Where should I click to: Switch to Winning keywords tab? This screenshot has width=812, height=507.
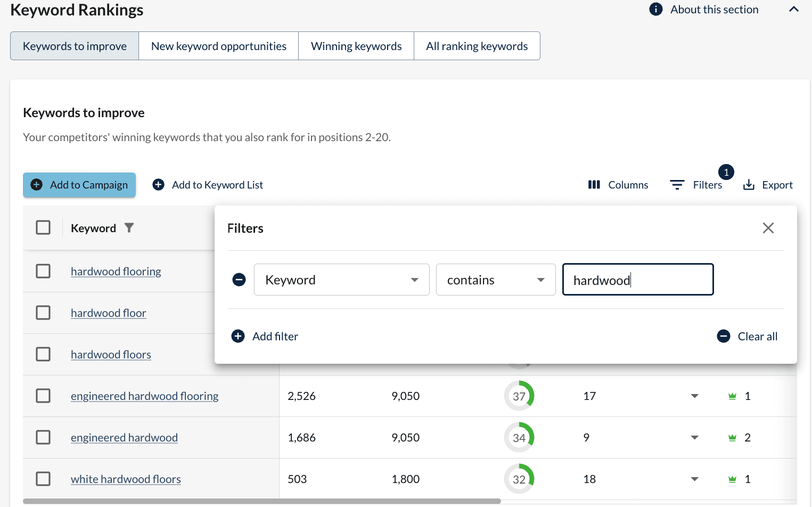[x=356, y=46]
